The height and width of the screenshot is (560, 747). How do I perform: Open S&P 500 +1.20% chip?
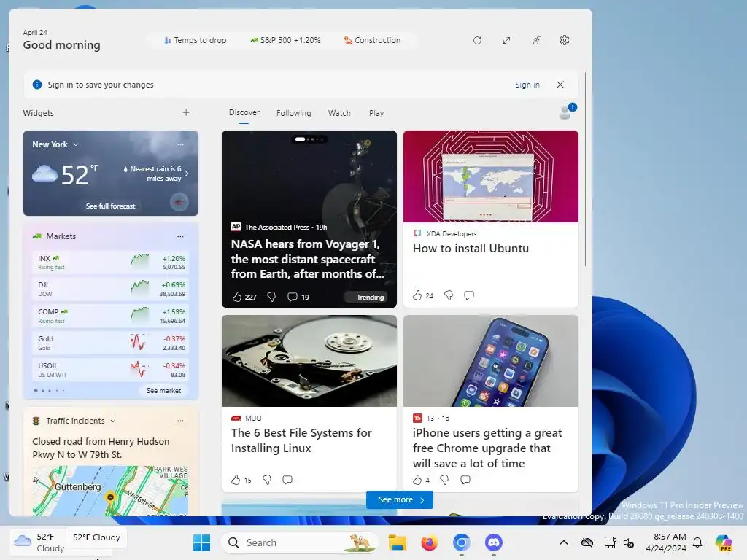click(x=285, y=41)
